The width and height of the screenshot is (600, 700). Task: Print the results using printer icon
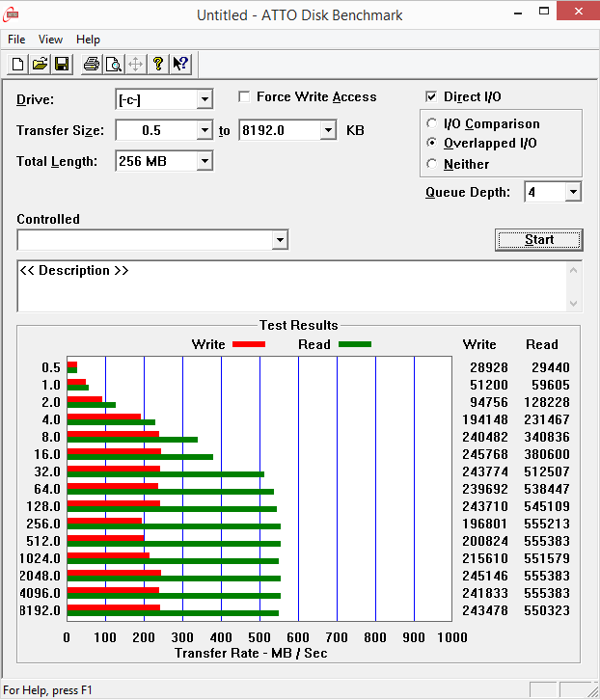[92, 65]
